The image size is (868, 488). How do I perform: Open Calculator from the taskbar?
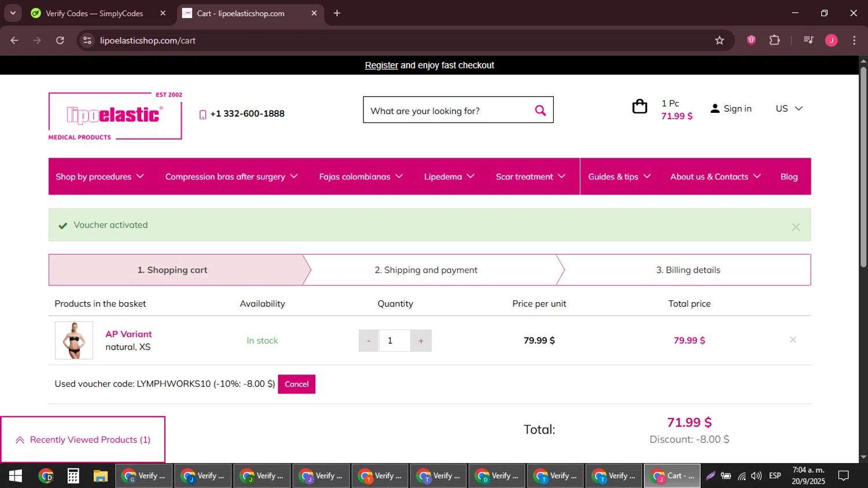(73, 476)
